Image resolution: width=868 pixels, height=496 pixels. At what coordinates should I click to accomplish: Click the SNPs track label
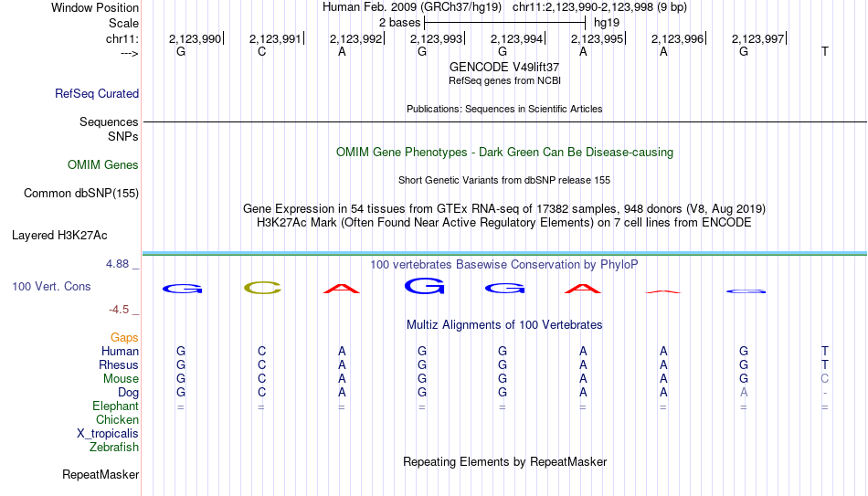tap(123, 136)
